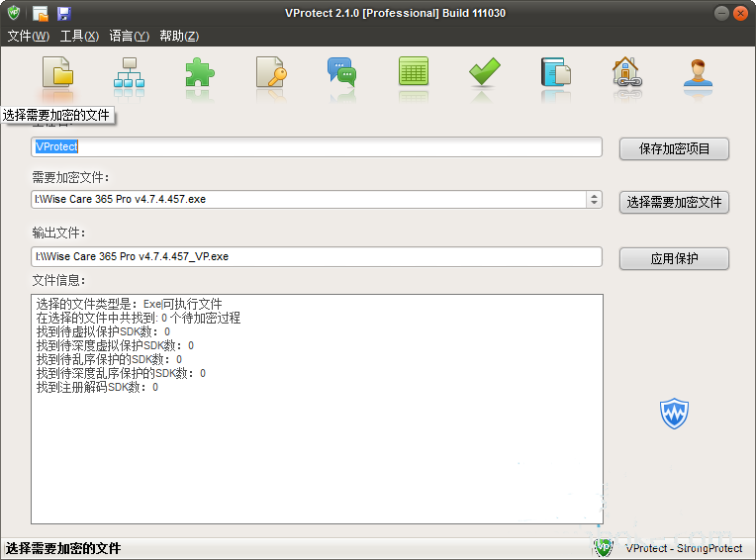The image size is (756, 560).
Task: Click the 输出文件 path input field
Action: pos(316,256)
